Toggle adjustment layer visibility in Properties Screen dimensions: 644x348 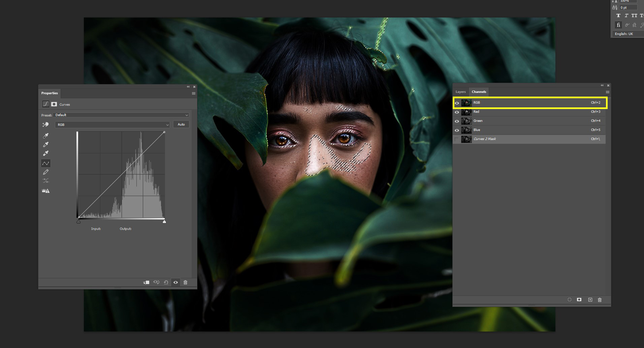pos(175,282)
